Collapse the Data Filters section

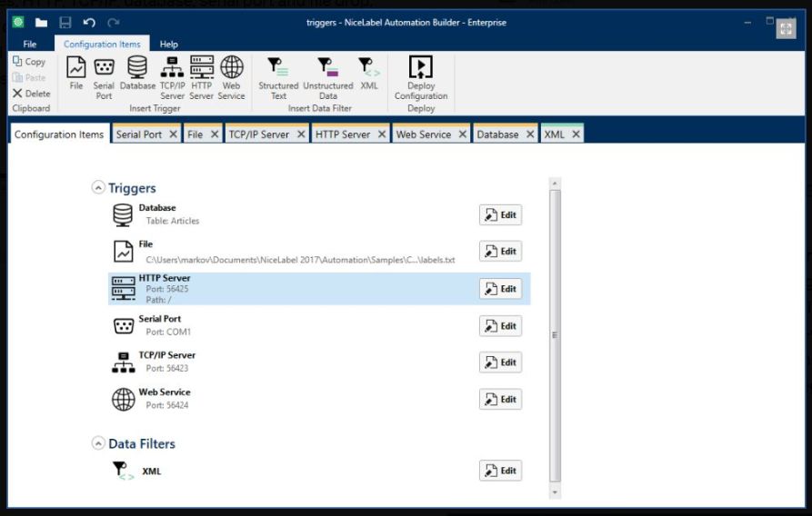(98, 443)
